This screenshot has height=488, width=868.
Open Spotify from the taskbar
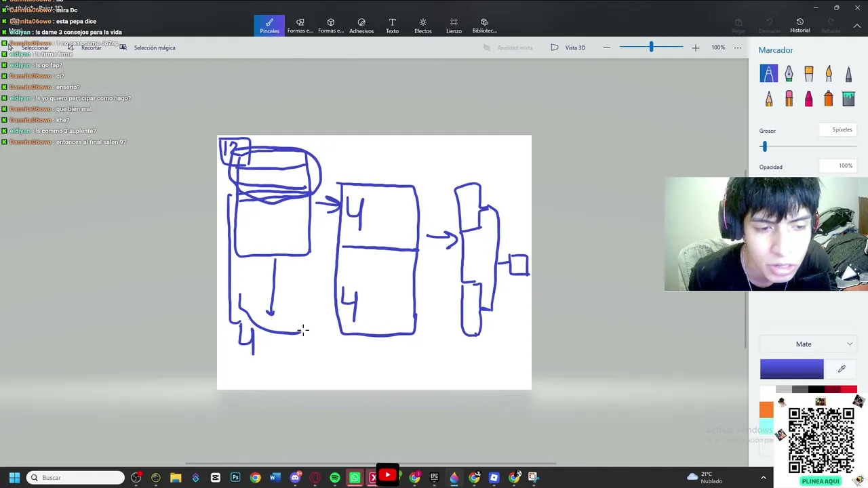(334, 478)
